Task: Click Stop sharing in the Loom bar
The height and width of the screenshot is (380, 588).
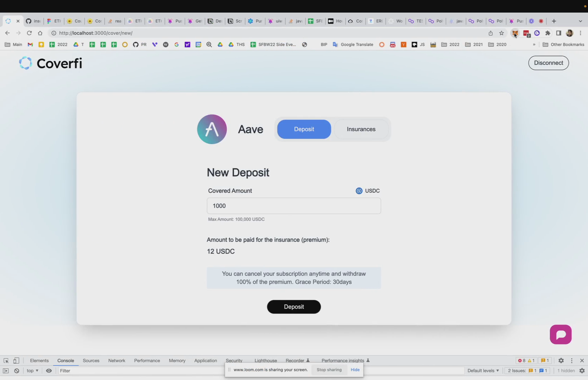Action: pyautogui.click(x=329, y=370)
